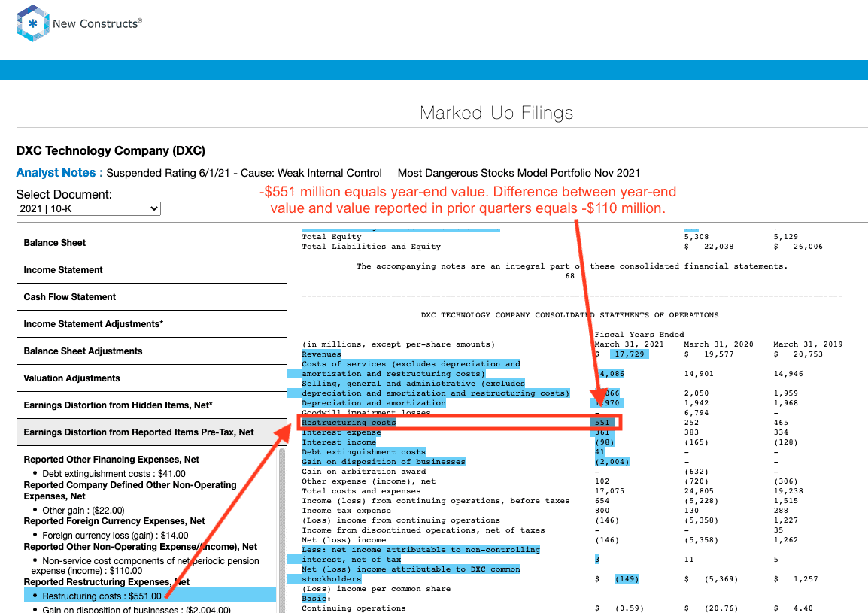Image resolution: width=868 pixels, height=613 pixels.
Task: Click highlighted Interest income line
Action: click(338, 442)
